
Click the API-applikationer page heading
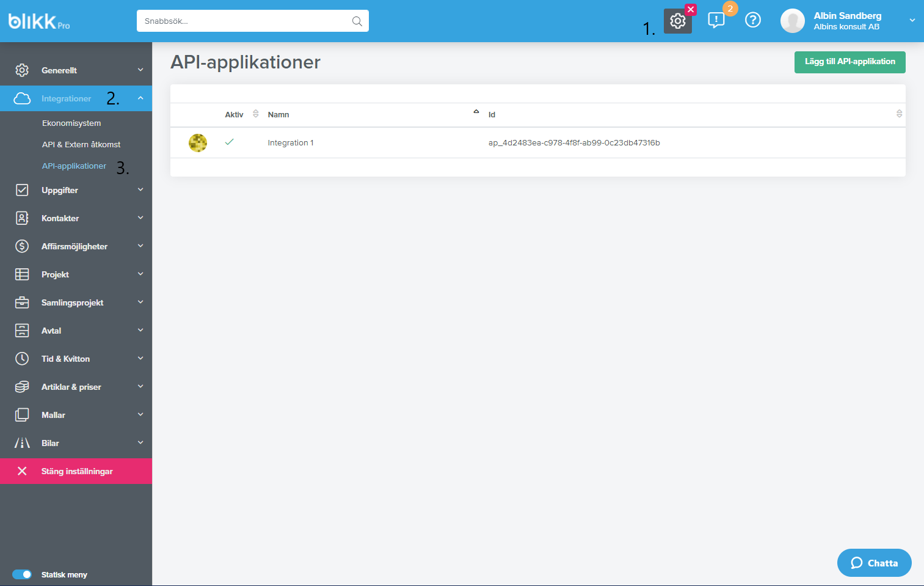coord(246,62)
